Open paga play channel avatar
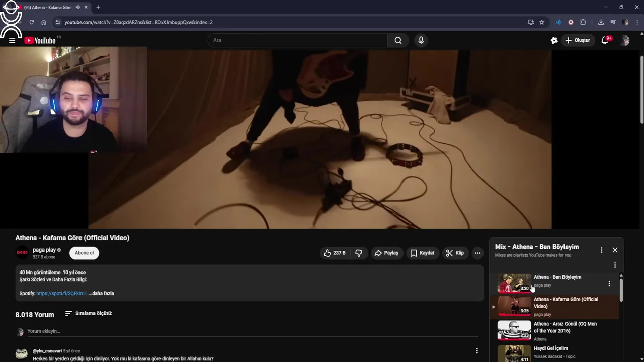 point(22,253)
